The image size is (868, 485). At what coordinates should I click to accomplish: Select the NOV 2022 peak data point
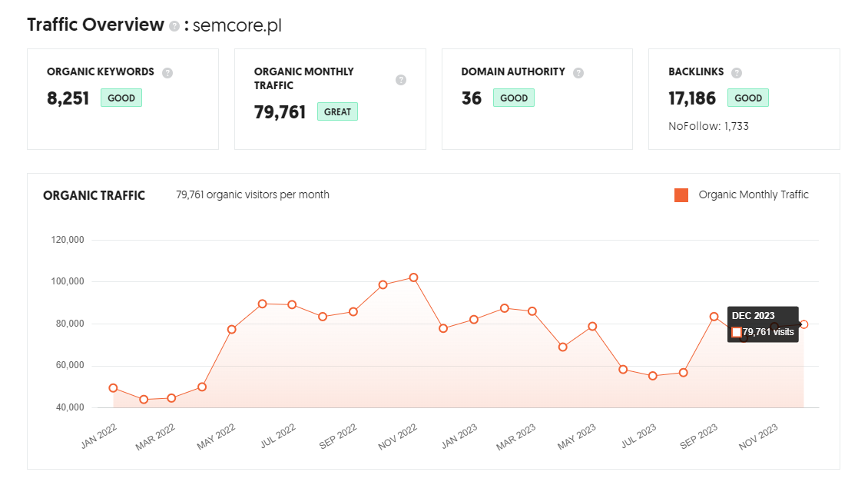pyautogui.click(x=413, y=277)
